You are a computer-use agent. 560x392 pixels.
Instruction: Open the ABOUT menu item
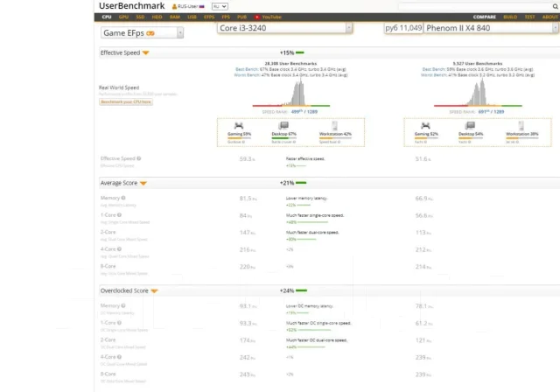[550, 17]
